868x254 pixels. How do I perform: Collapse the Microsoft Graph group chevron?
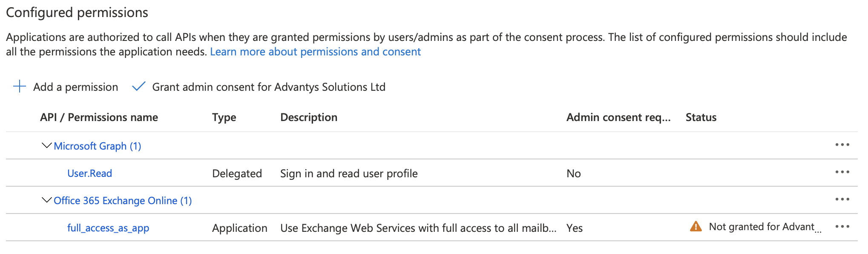click(46, 146)
